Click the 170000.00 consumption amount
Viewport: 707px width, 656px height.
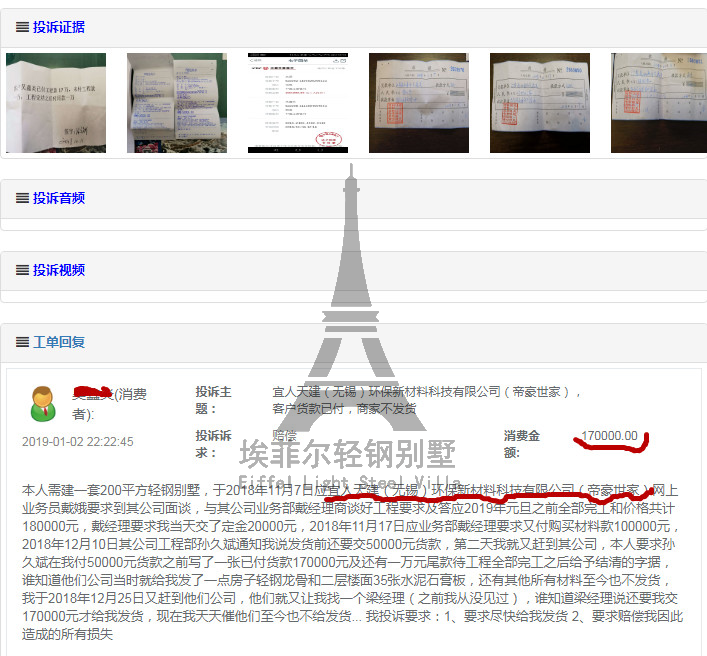click(610, 436)
